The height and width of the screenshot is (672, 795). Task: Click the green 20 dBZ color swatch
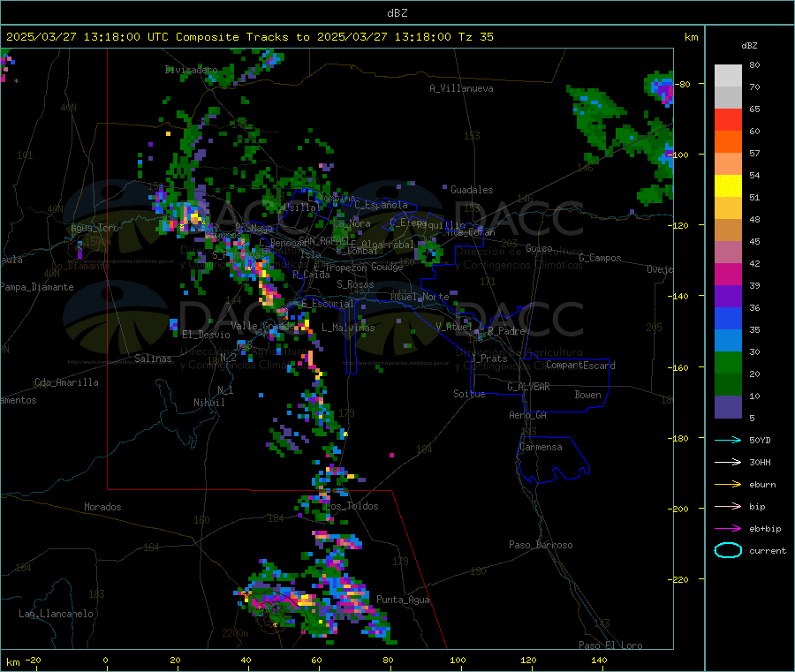point(728,362)
